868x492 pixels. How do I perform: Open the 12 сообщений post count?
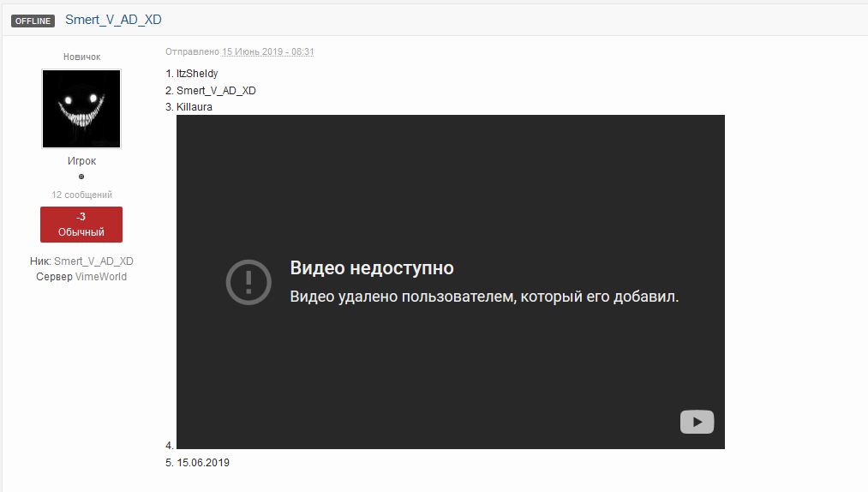(81, 195)
